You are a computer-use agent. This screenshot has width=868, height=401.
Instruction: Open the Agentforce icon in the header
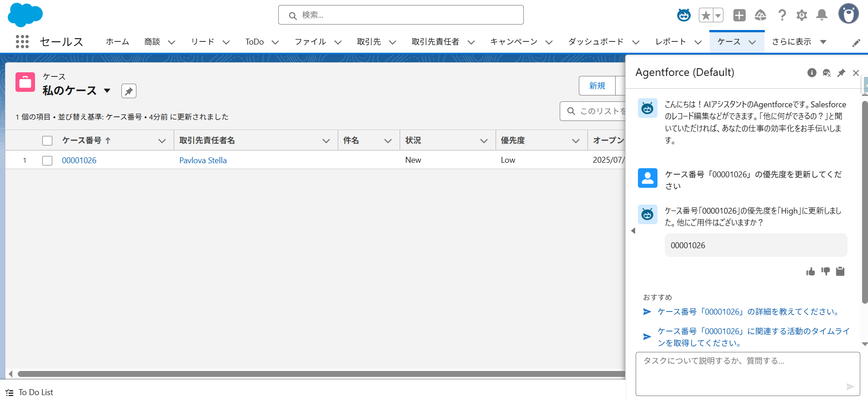pos(684,15)
